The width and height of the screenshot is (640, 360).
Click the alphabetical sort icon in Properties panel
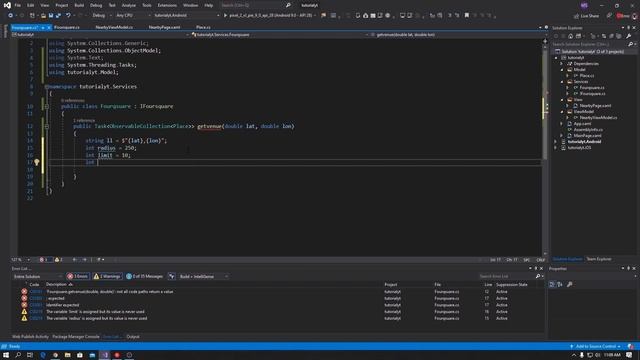pos(560,284)
